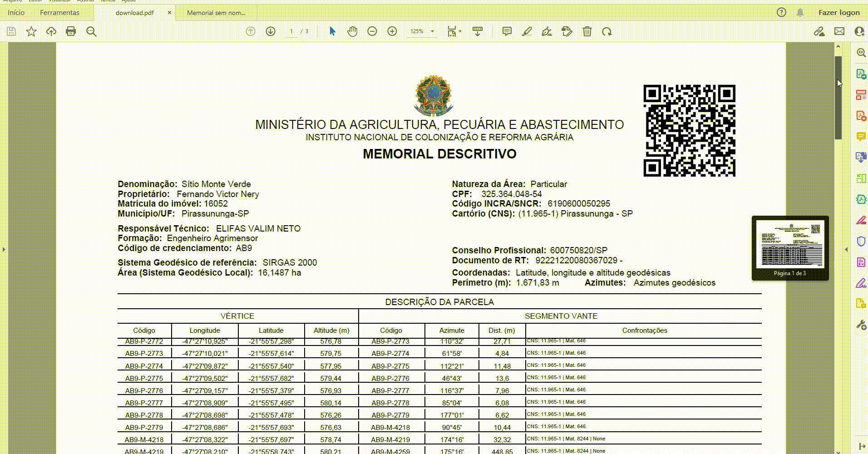Click the zoom in plus button
Image resolution: width=868 pixels, height=454 pixels.
(x=392, y=31)
